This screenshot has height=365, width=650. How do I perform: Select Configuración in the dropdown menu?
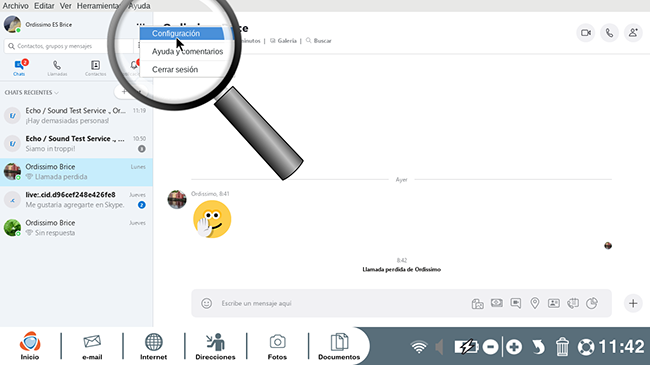point(182,34)
